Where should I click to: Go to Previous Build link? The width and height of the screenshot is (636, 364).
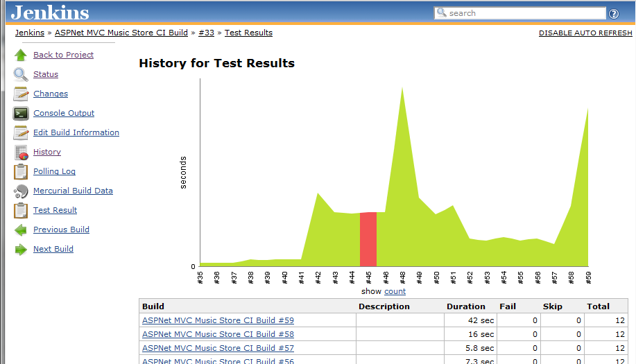tap(61, 229)
